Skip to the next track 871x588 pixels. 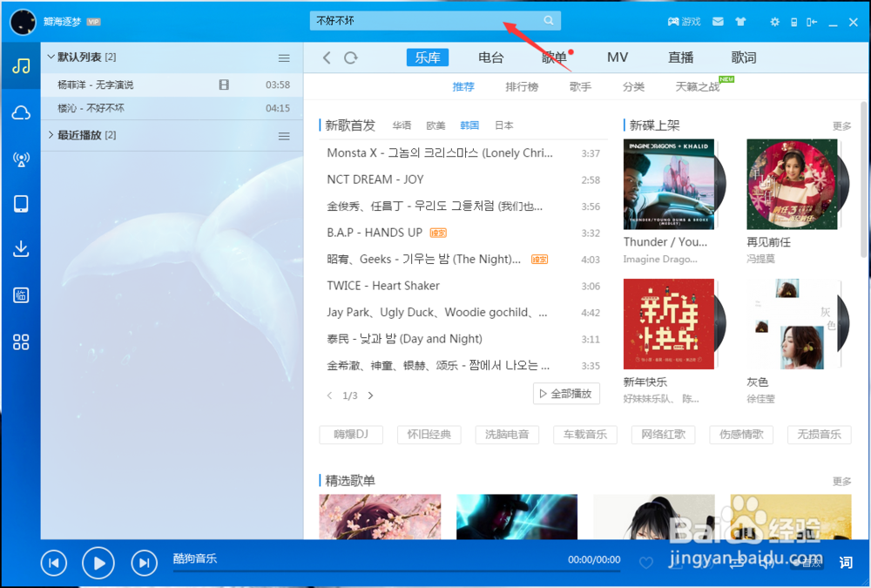click(144, 563)
